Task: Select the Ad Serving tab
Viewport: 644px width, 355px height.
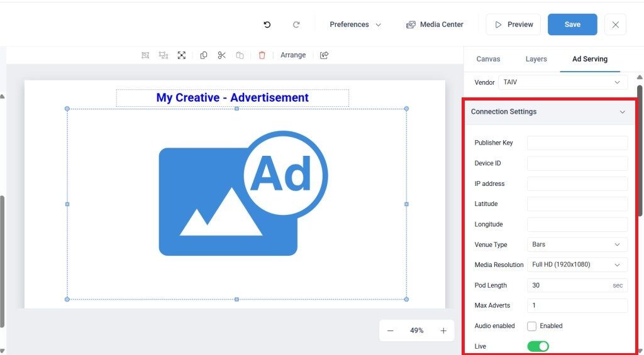Action: (x=590, y=59)
